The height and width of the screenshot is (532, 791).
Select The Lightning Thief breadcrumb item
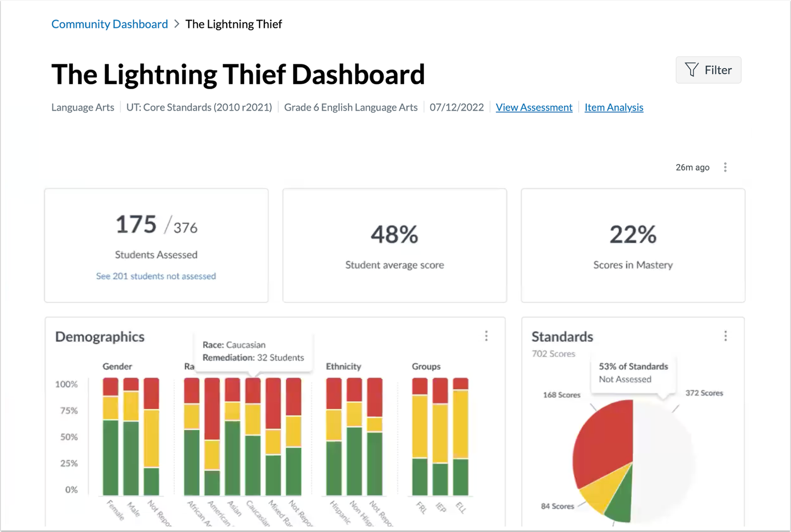pyautogui.click(x=233, y=24)
